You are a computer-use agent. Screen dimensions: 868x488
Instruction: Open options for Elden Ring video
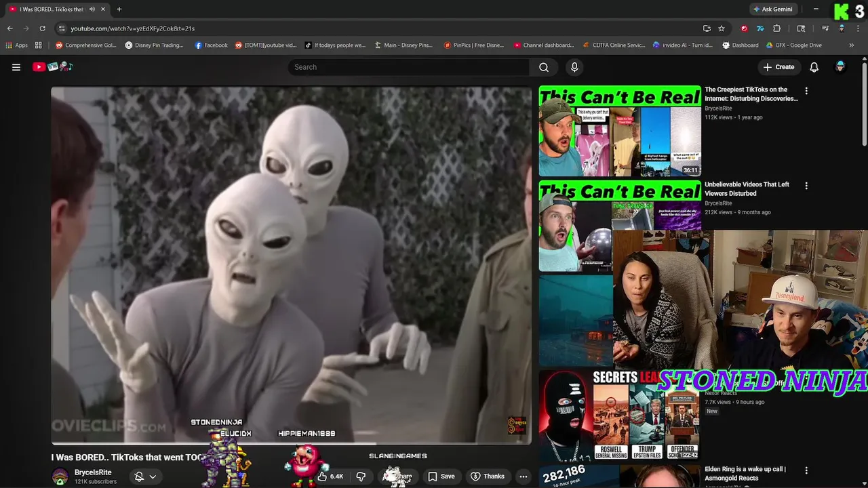tap(806, 470)
